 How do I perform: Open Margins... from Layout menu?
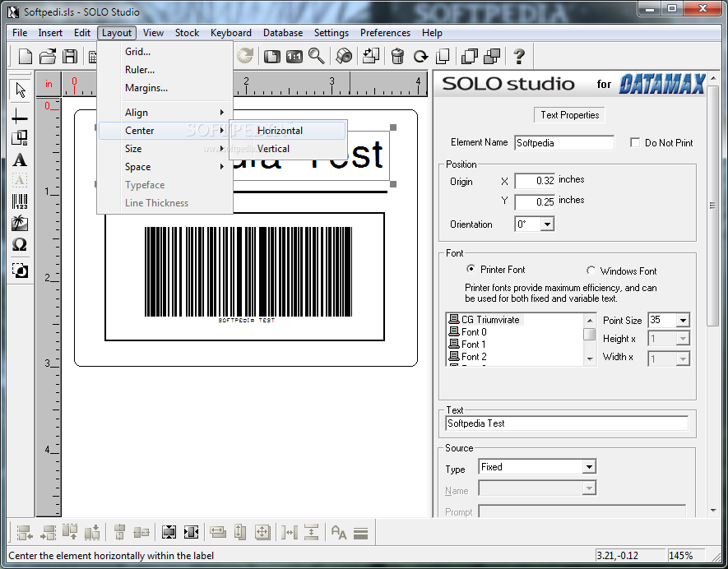tap(165, 88)
